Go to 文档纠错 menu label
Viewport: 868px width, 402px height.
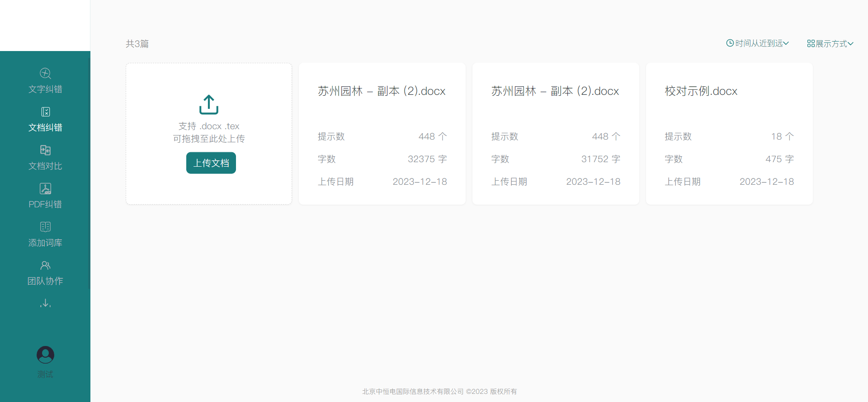(x=45, y=128)
